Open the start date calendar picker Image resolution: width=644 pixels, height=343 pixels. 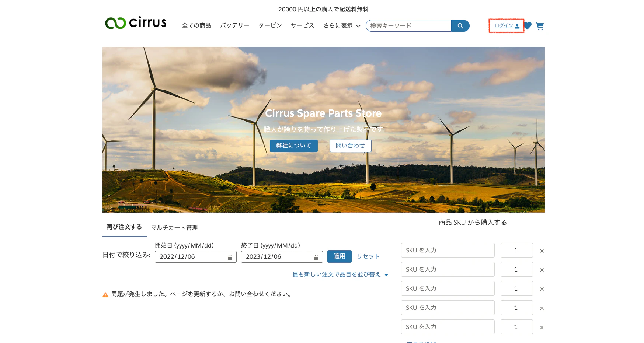tap(230, 257)
